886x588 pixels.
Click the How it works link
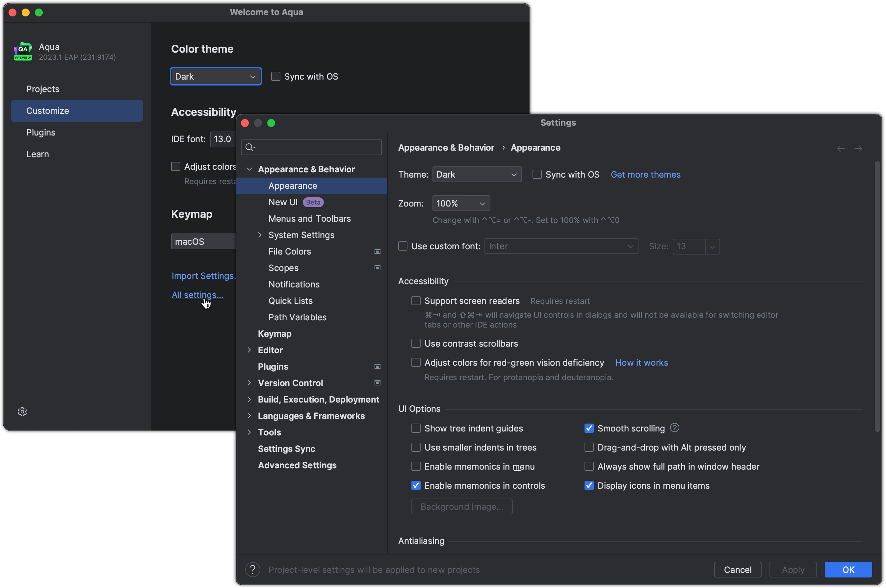coord(642,363)
